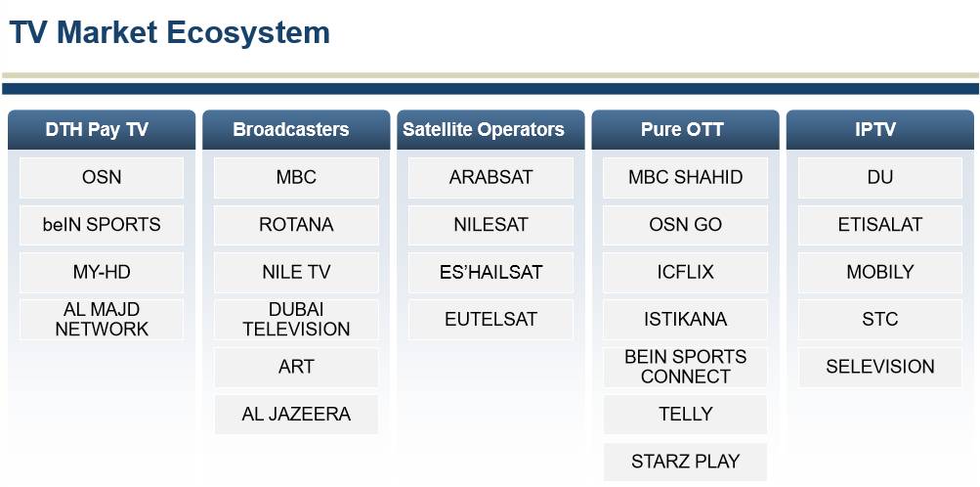980x487 pixels.
Task: Select the AL JAZEERA box
Action: [x=296, y=415]
